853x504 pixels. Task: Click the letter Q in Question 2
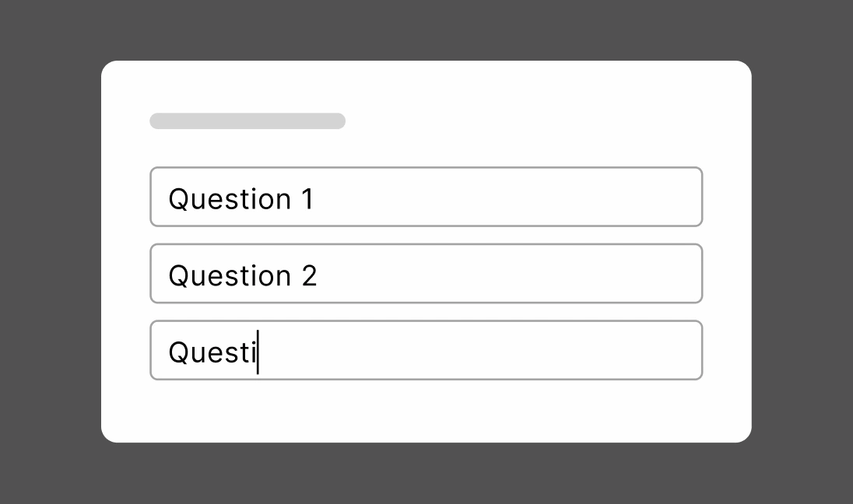click(x=178, y=275)
